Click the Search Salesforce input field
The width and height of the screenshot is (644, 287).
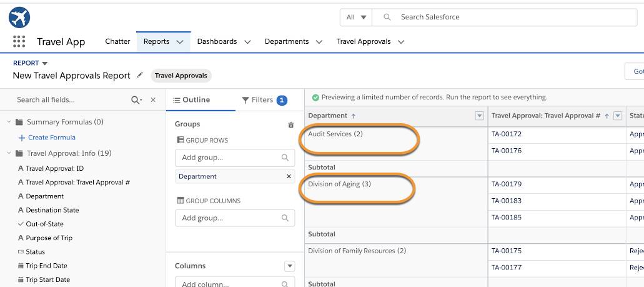pyautogui.click(x=512, y=17)
